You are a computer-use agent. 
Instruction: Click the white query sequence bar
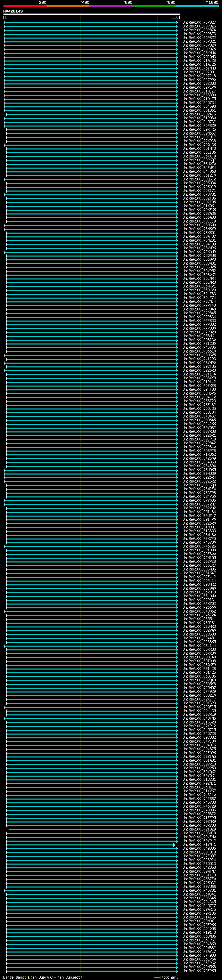[x=92, y=14]
